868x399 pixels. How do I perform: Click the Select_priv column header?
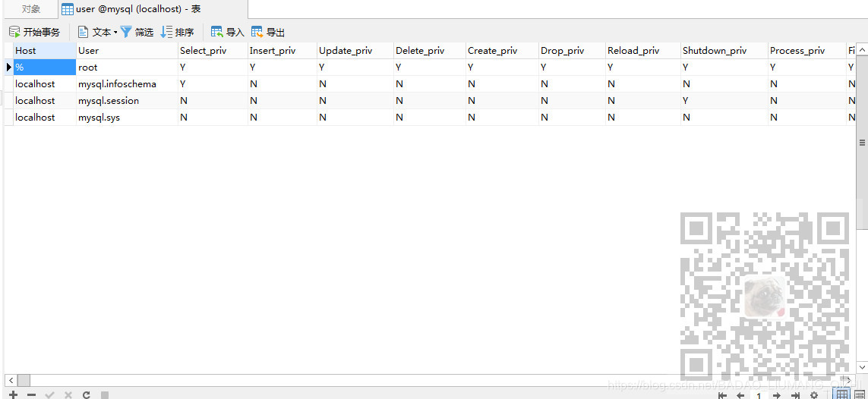pos(213,50)
